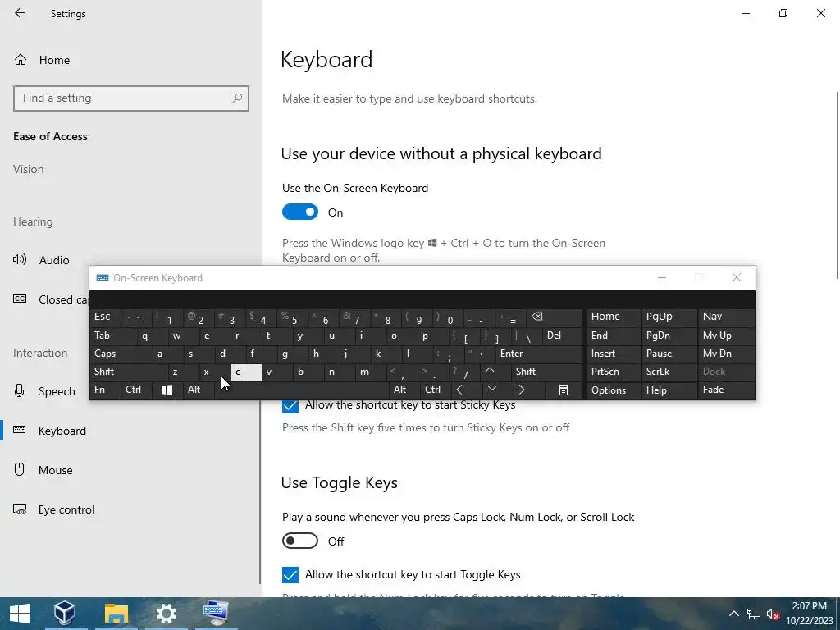Screen dimensions: 840x630
Task: Open the Windows Start menu
Action: tap(20, 614)
